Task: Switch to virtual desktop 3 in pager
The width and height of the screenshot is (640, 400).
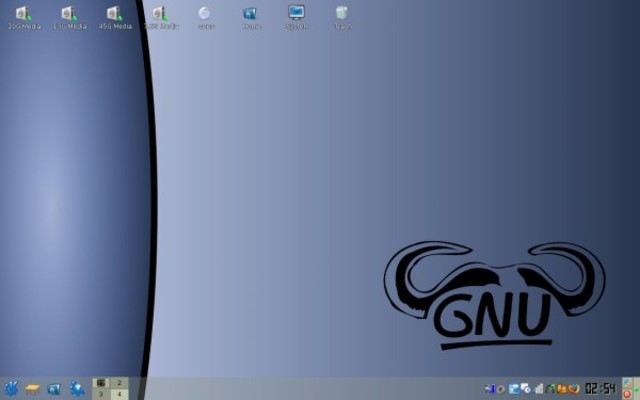Action: [x=101, y=394]
